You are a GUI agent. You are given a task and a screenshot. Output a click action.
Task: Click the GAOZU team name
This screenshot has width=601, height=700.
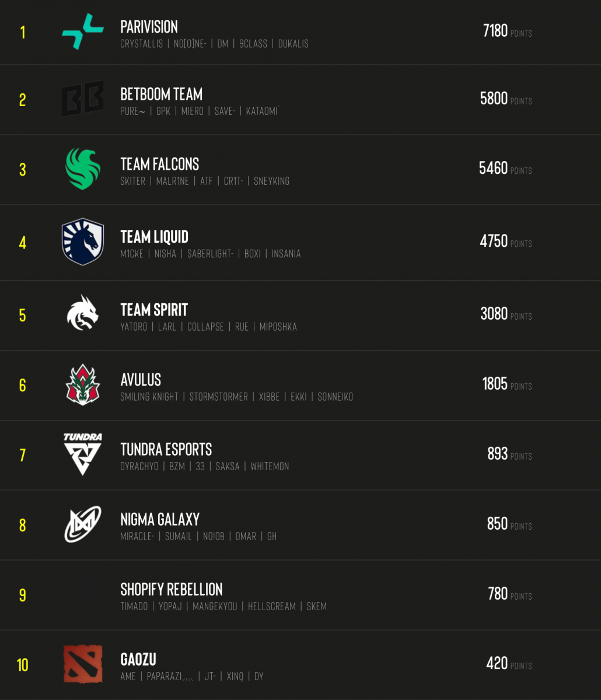click(138, 659)
